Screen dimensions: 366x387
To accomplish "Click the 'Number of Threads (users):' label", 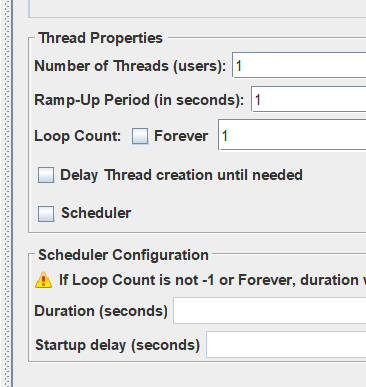I will [130, 66].
